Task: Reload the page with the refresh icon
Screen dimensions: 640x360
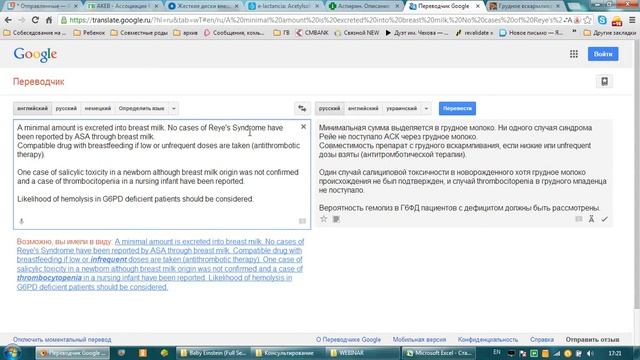Action: [35, 20]
